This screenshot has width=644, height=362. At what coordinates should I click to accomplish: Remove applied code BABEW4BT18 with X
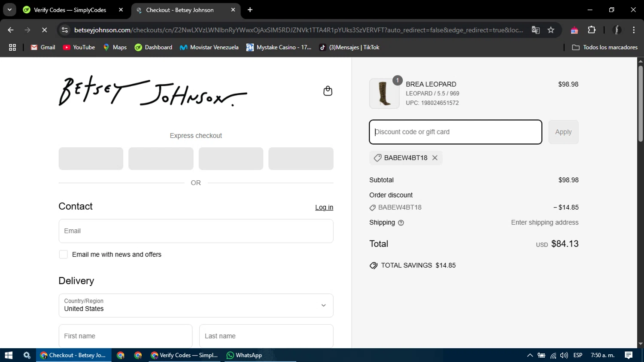click(x=435, y=158)
